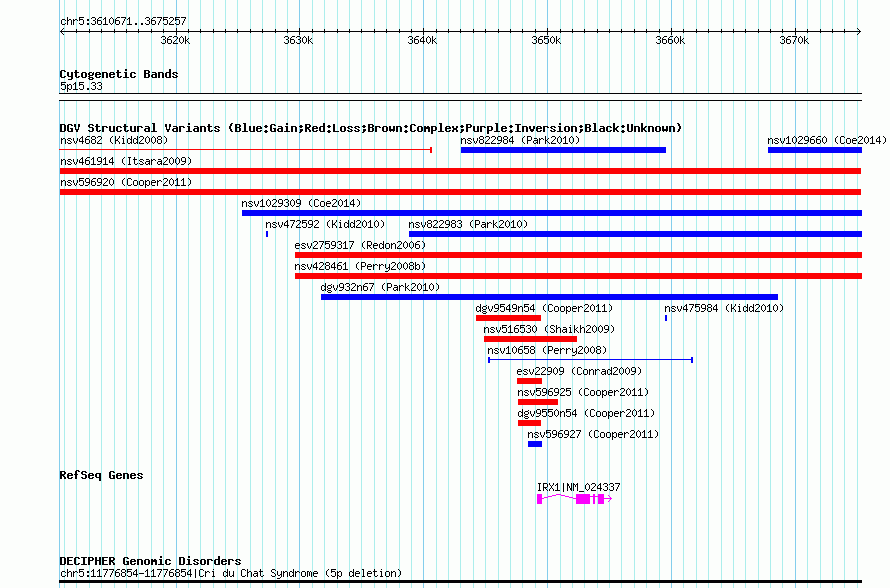The height and width of the screenshot is (588, 890).
Task: Click the nsv596920 (Cooper2011) label
Action: coord(126,182)
